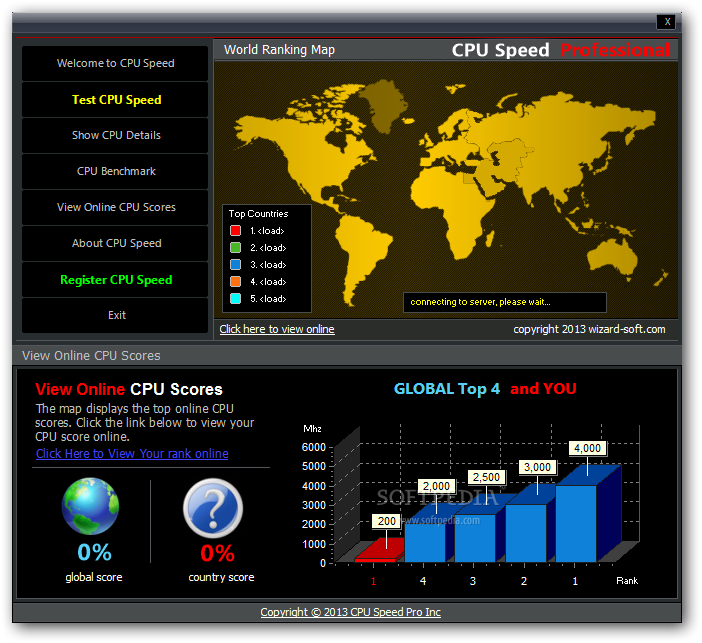702x643 pixels.
Task: Click the globe global score icon
Action: click(x=90, y=506)
